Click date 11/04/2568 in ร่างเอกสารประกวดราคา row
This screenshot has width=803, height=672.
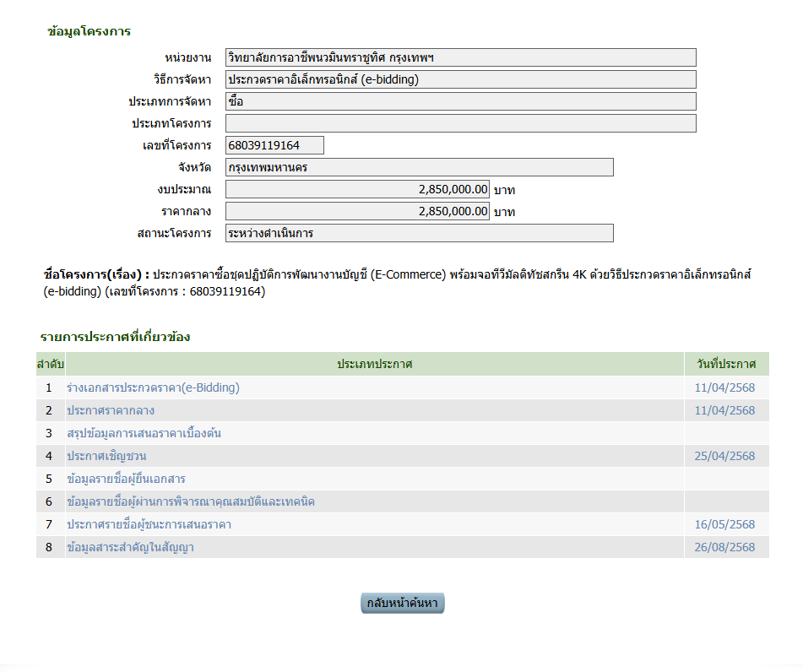(724, 387)
